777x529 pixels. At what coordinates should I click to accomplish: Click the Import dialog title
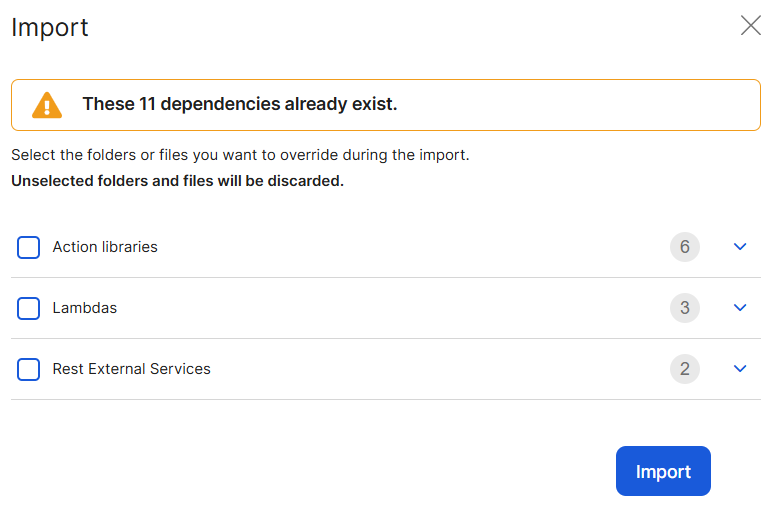coord(50,27)
